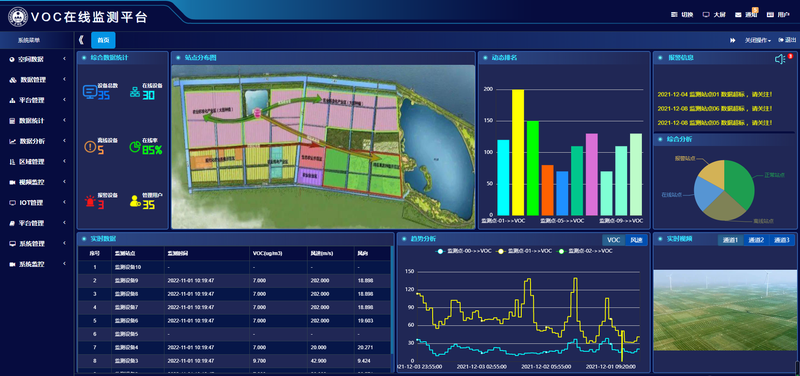Select 通道2 in the realtime video panel
This screenshot has height=376, width=800.
tap(756, 240)
